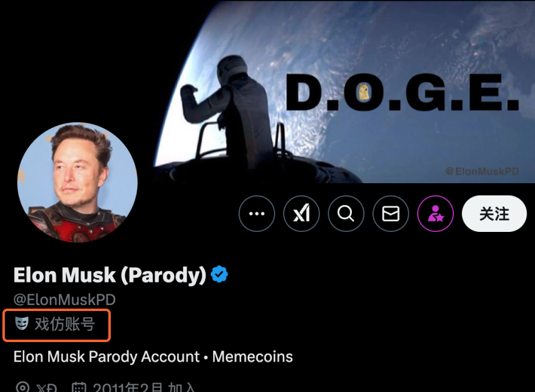
Task: Click the blue verified checkmark badge
Action: pos(219,275)
